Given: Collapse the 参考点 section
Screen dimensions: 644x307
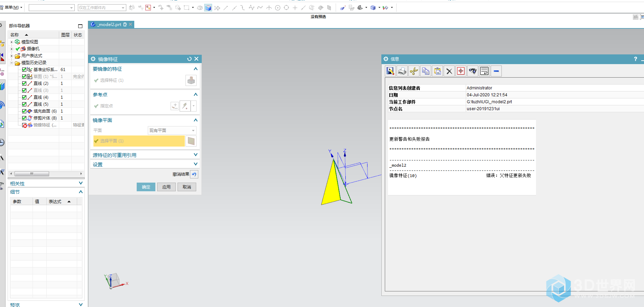Looking at the screenshot, I should point(196,95).
